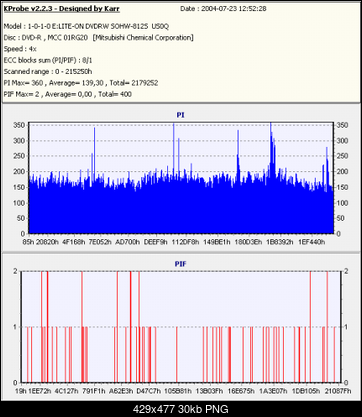
Task: Click PIF axis label 'A62E3h'
Action: [x=121, y=391]
